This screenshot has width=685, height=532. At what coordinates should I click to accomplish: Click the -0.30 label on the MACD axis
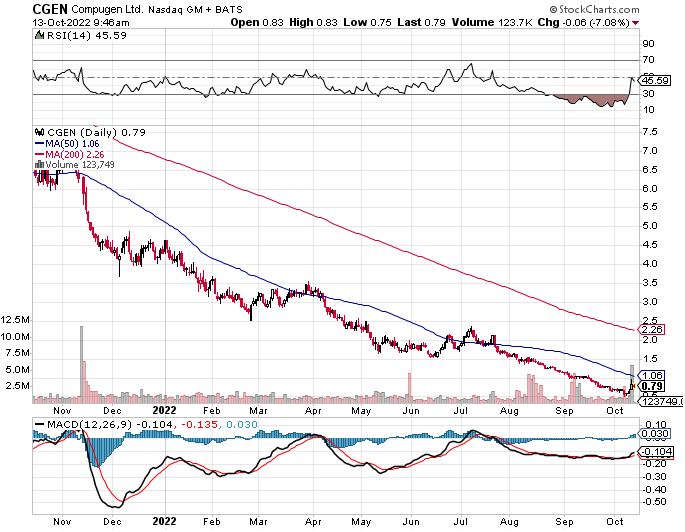pos(654,477)
